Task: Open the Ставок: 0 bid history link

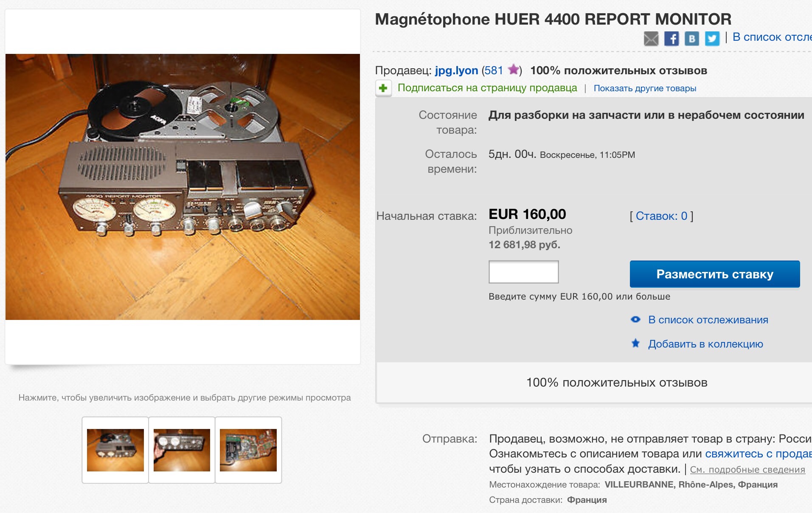Action: click(x=661, y=216)
